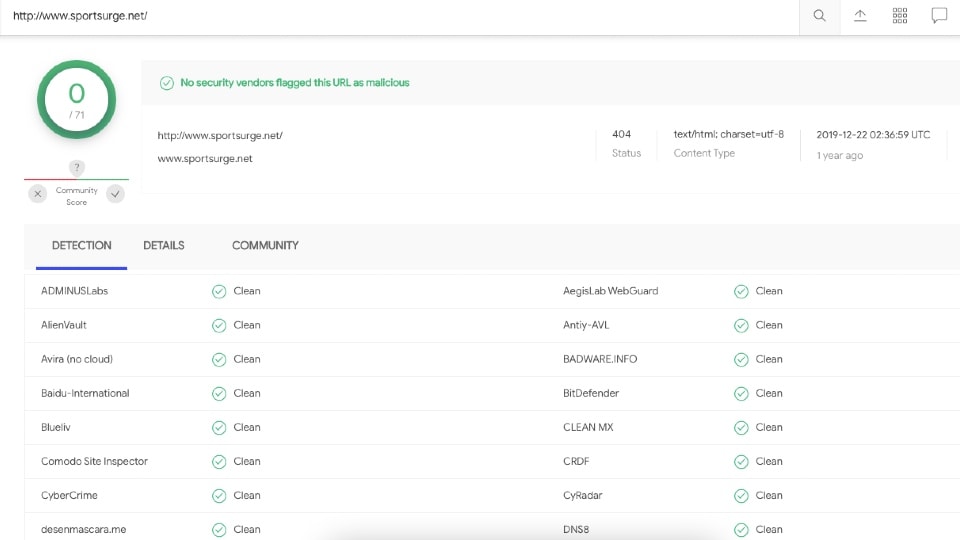Click the red-green community score bar

pos(77,180)
